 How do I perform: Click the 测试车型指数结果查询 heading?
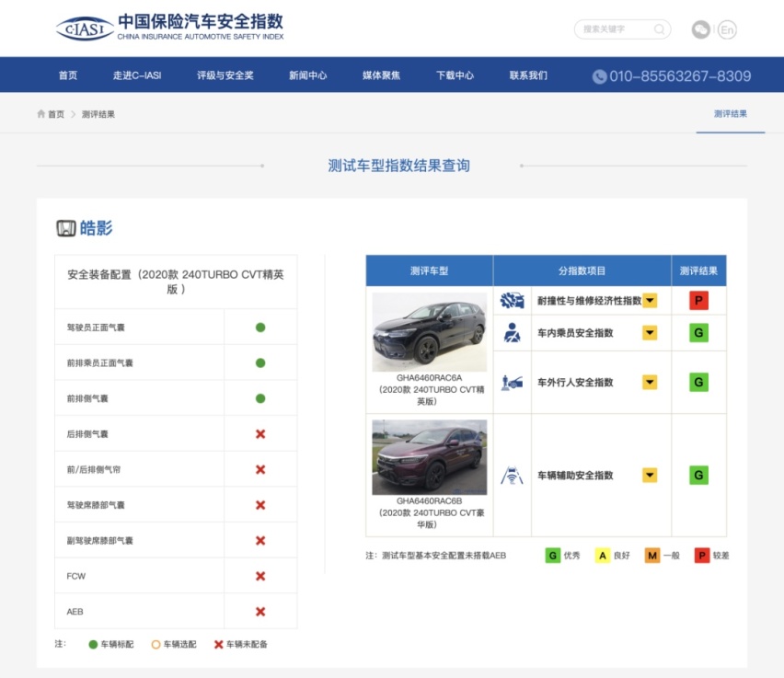click(399, 166)
